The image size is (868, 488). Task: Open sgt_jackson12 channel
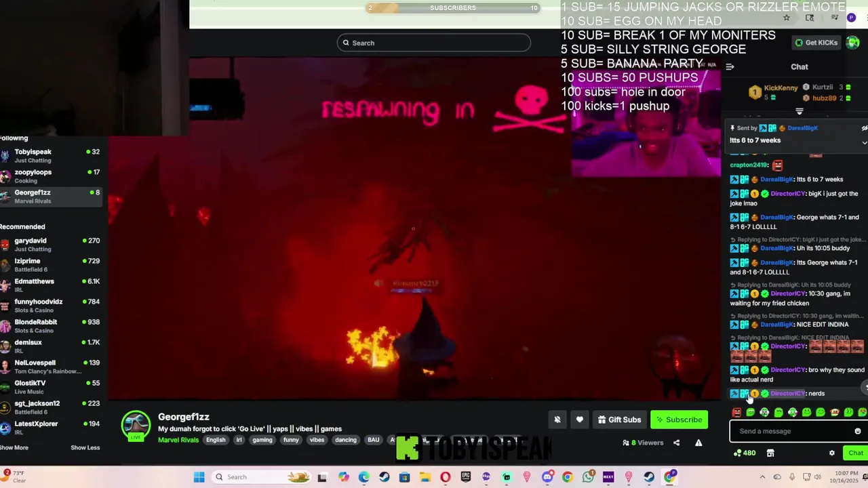(x=51, y=407)
